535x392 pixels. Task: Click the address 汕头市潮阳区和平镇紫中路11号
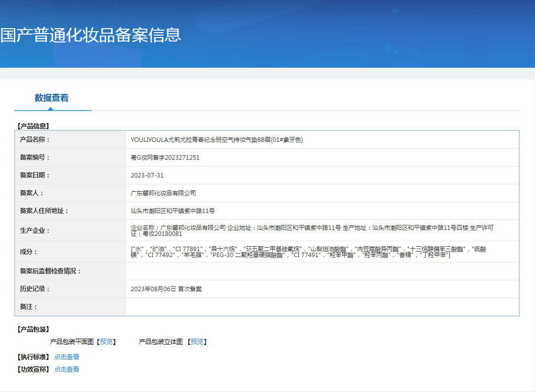click(x=173, y=211)
